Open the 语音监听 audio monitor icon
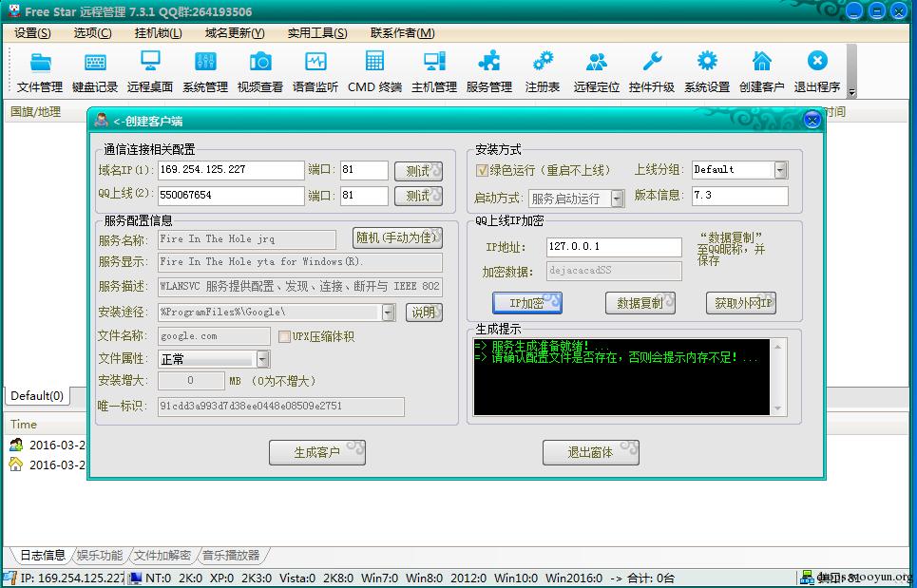The image size is (917, 588). point(315,71)
